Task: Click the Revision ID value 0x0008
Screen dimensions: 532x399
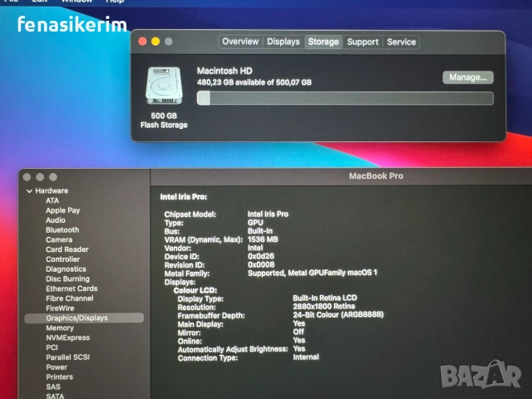Action: tap(261, 264)
